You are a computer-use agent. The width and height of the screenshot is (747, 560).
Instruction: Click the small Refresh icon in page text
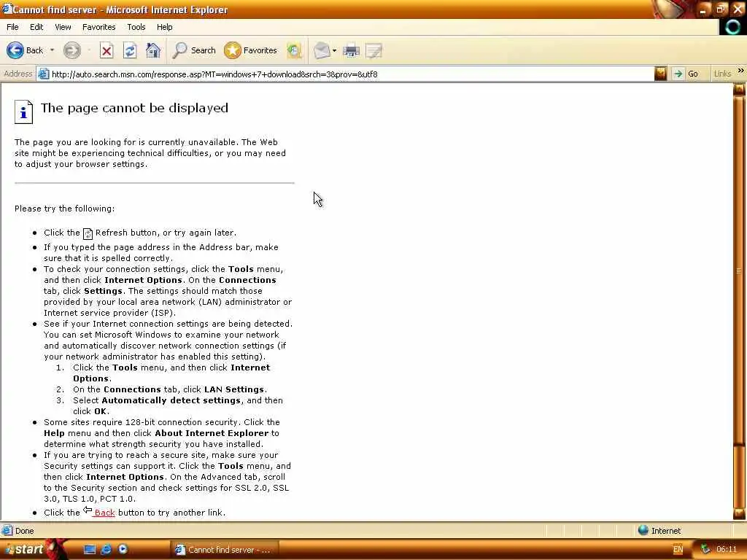[88, 233]
